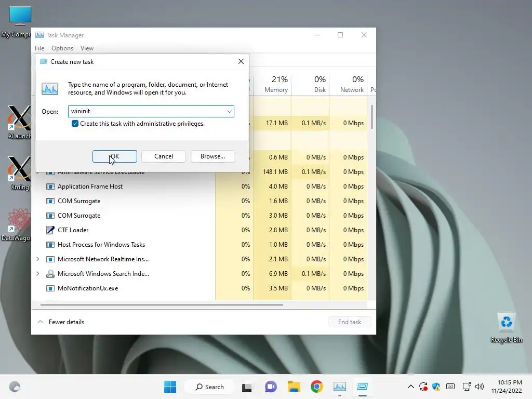Image resolution: width=532 pixels, height=399 pixels.
Task: Open Windows Security tray icon
Action: (436, 387)
